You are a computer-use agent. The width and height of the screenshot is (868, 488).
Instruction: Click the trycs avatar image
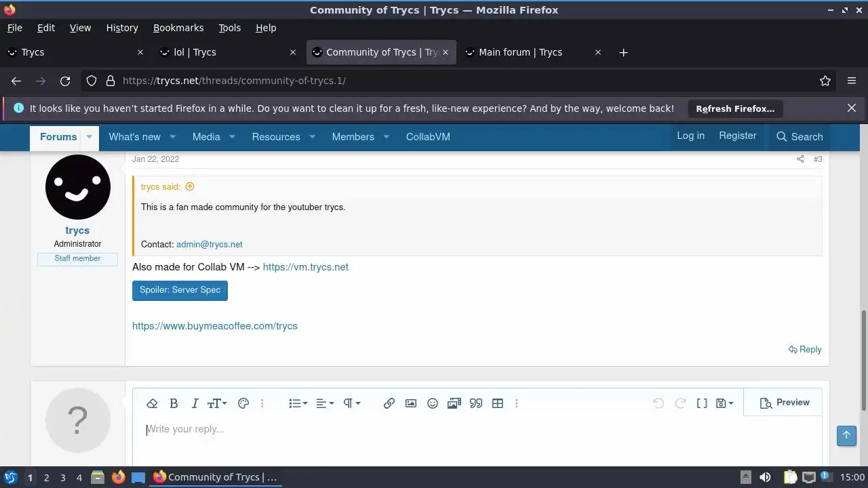click(x=78, y=187)
